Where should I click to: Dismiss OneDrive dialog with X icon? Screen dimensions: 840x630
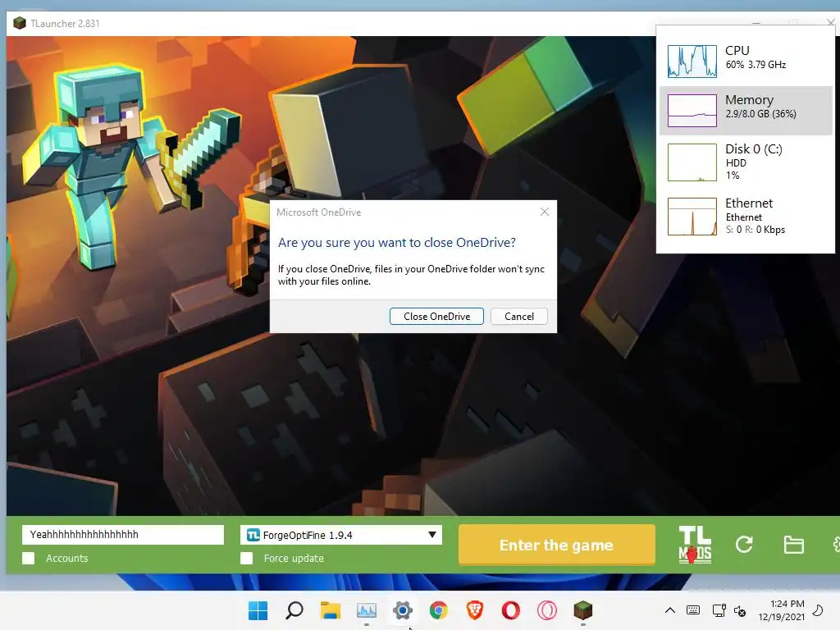point(545,212)
